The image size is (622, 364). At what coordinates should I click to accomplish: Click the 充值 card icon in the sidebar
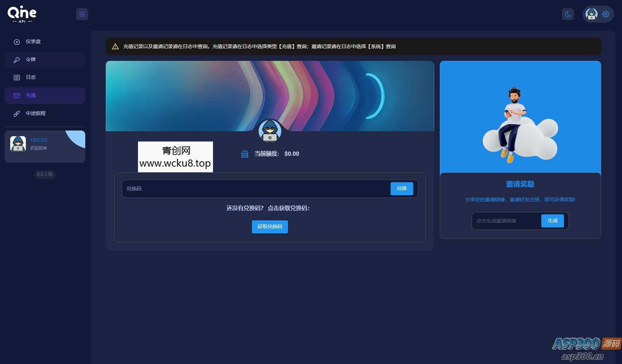[x=17, y=96]
